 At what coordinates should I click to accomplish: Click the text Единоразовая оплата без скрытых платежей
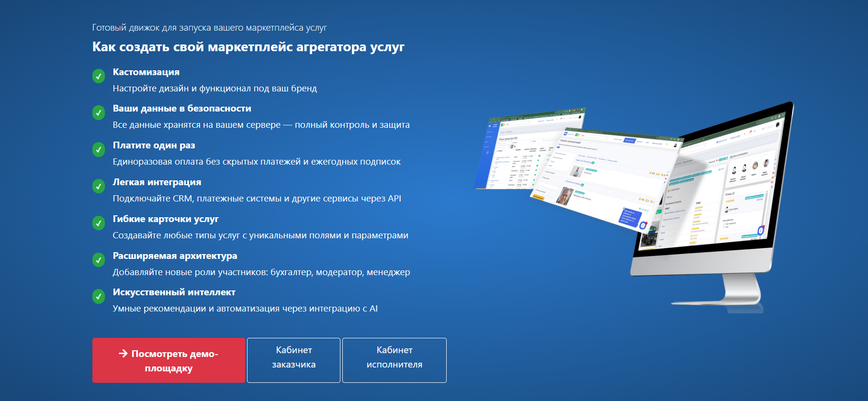coord(257,162)
